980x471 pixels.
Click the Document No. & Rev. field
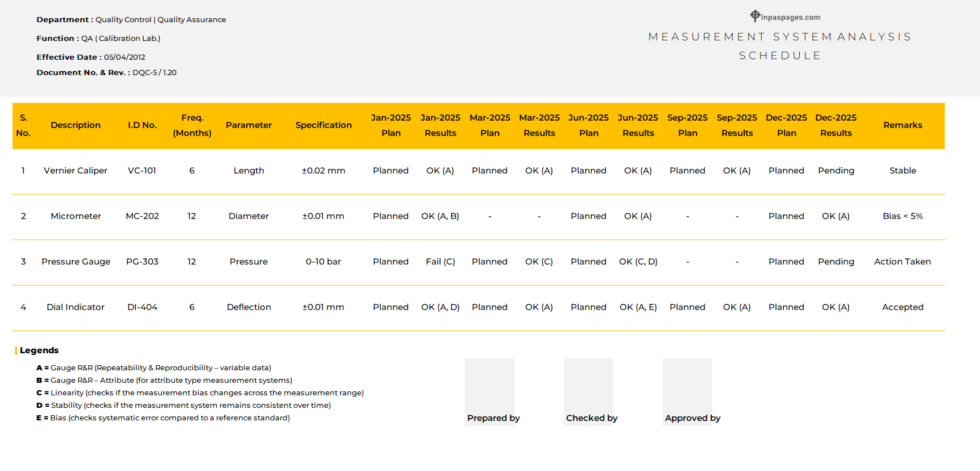point(106,73)
